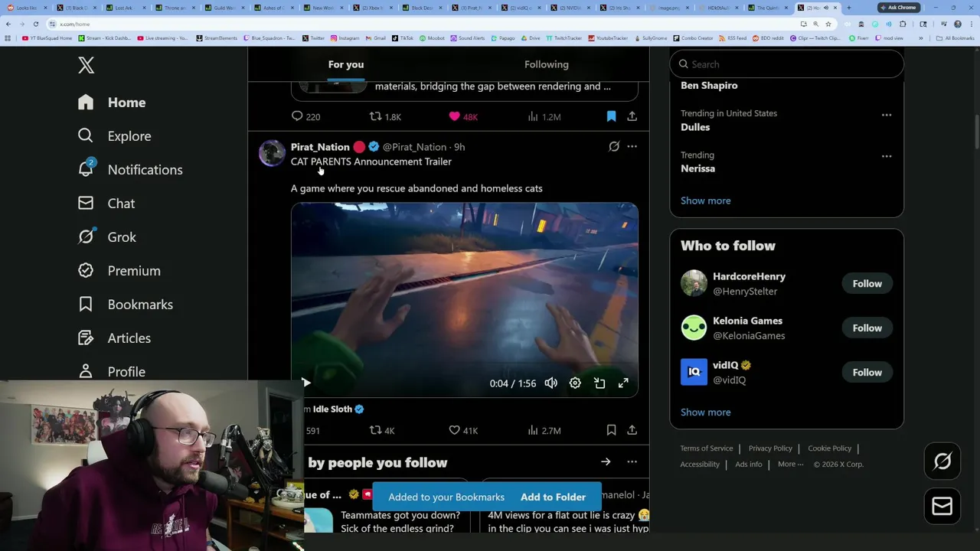
Task: Click the X logo in the sidebar
Action: click(86, 65)
